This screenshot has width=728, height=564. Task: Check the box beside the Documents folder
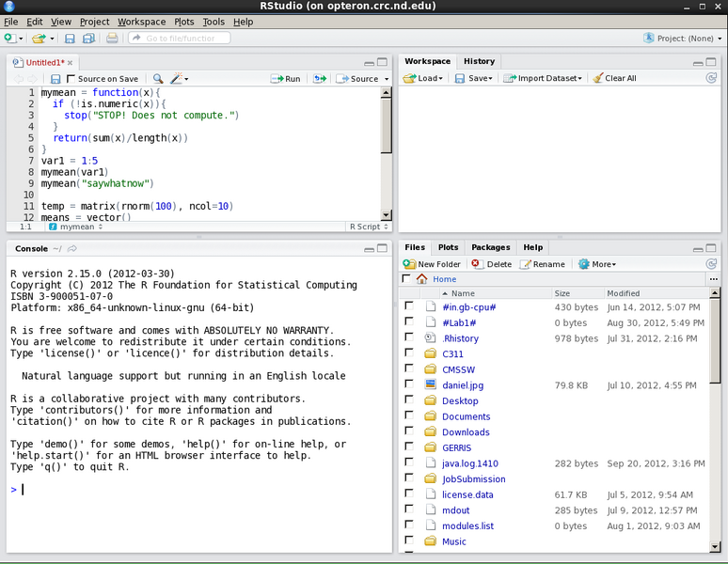pyautogui.click(x=408, y=416)
